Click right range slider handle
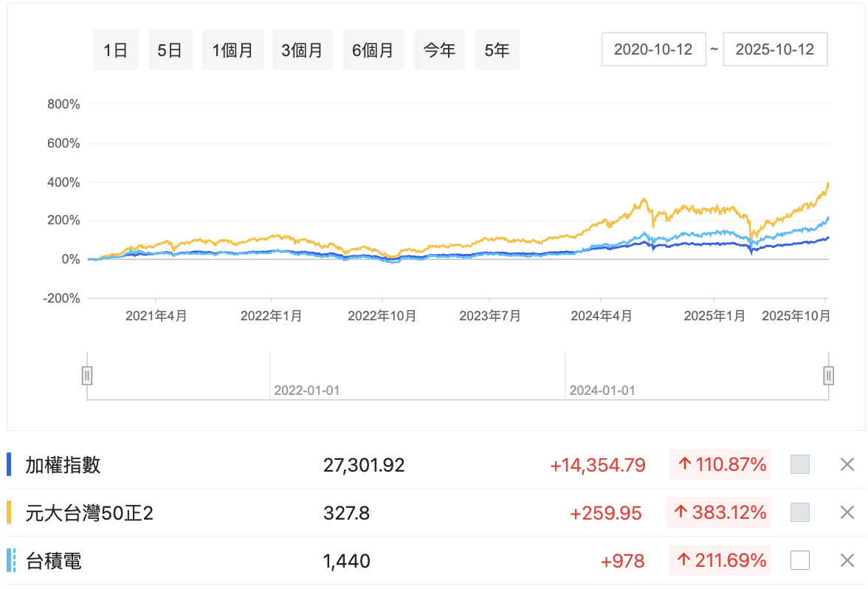 tap(828, 376)
